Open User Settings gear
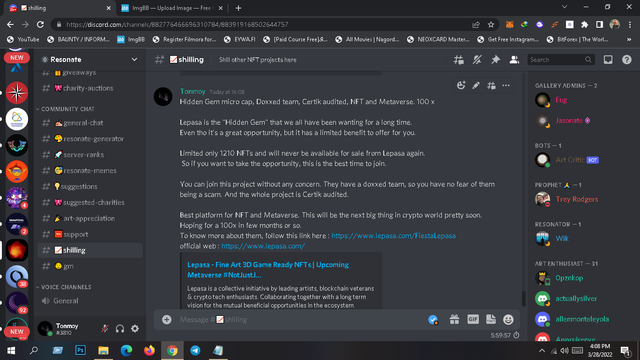This screenshot has height=360, width=640. (x=135, y=328)
